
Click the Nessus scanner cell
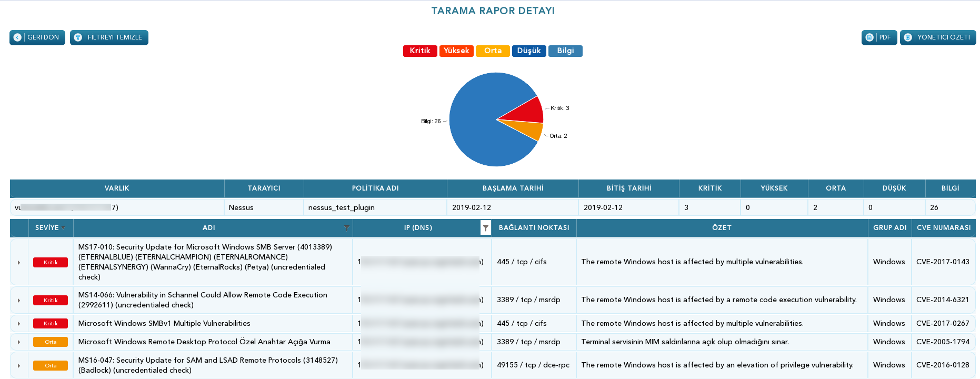(x=264, y=207)
